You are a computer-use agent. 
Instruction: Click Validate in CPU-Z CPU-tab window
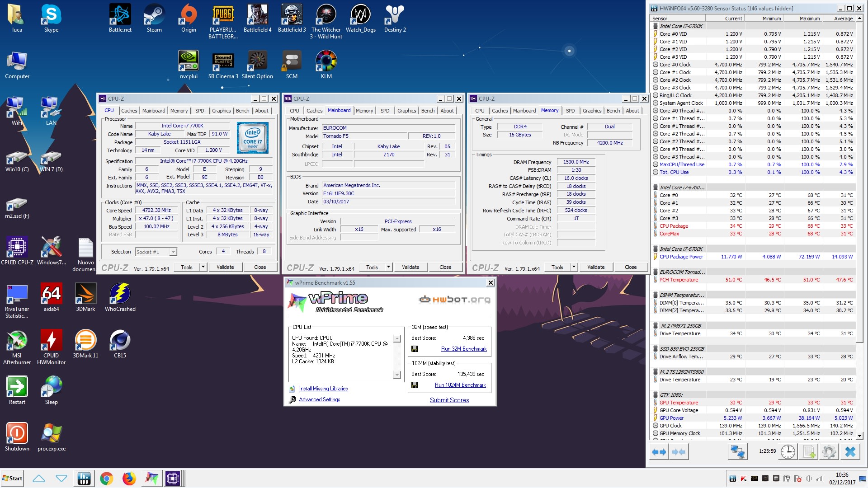click(x=225, y=267)
